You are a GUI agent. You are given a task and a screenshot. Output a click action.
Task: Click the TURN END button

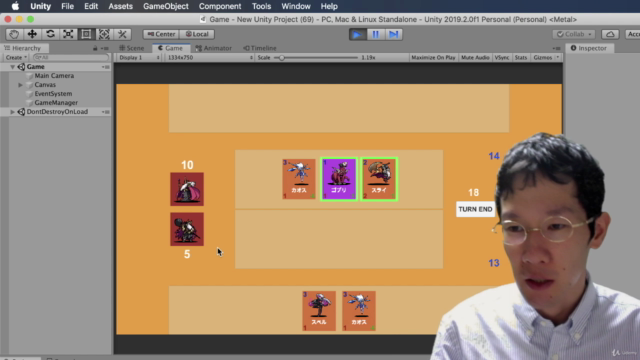click(x=475, y=209)
